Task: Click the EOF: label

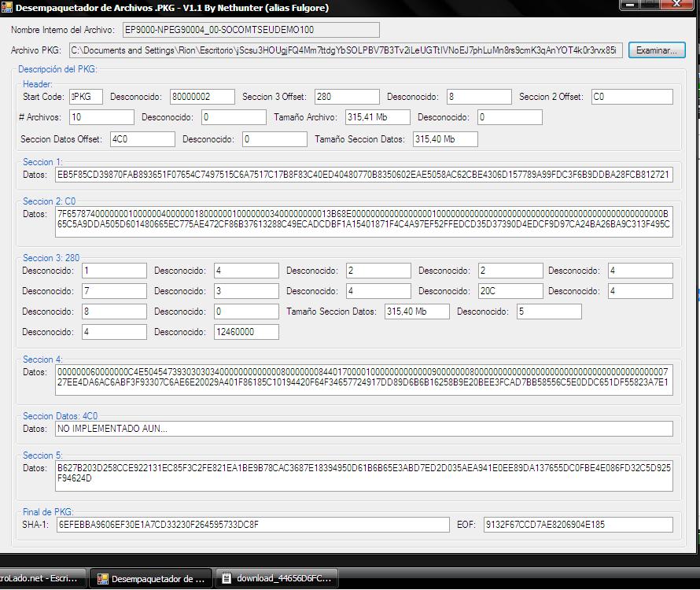Action: click(466, 525)
